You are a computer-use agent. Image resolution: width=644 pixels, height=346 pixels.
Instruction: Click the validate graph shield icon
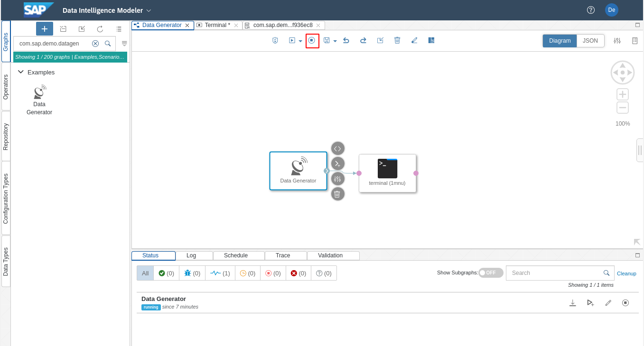point(275,41)
